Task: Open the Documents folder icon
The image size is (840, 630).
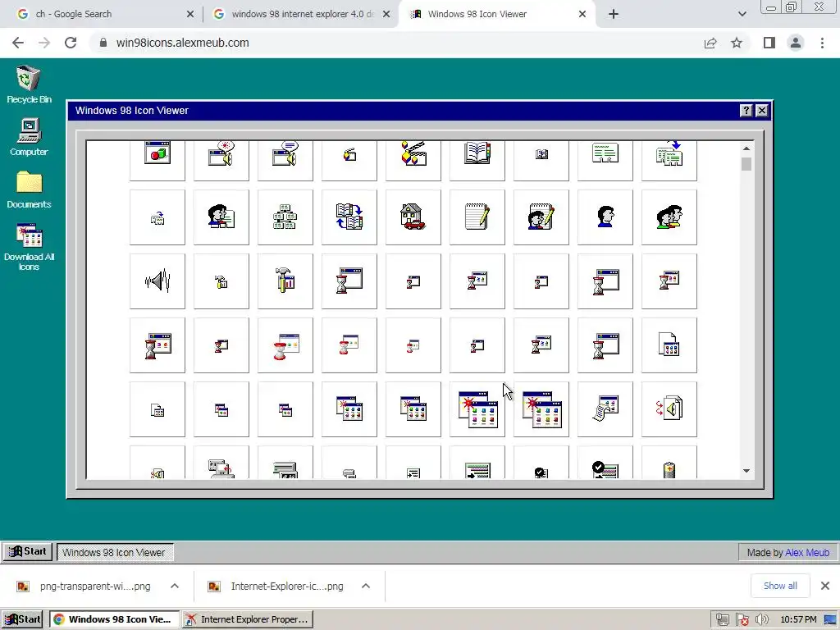Action: point(29,189)
